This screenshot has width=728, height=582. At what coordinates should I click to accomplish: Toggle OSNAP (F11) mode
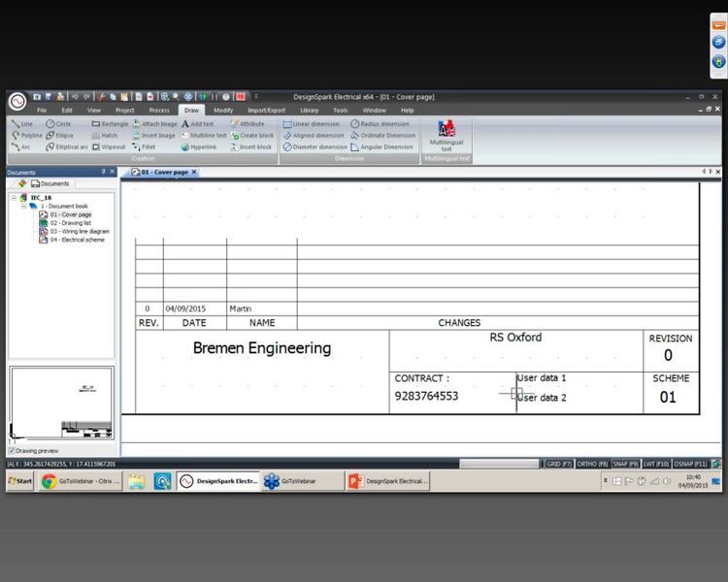pyautogui.click(x=690, y=464)
